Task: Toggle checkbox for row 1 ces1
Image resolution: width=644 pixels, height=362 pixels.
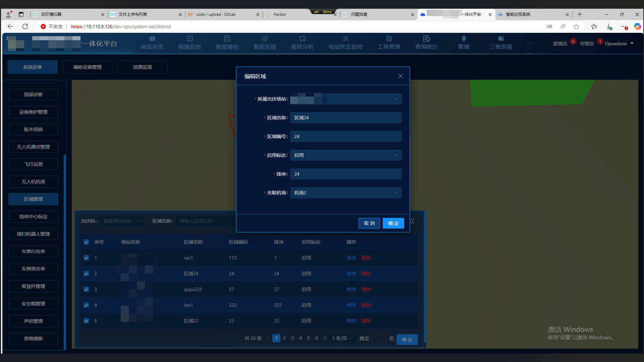Action: tap(86, 258)
